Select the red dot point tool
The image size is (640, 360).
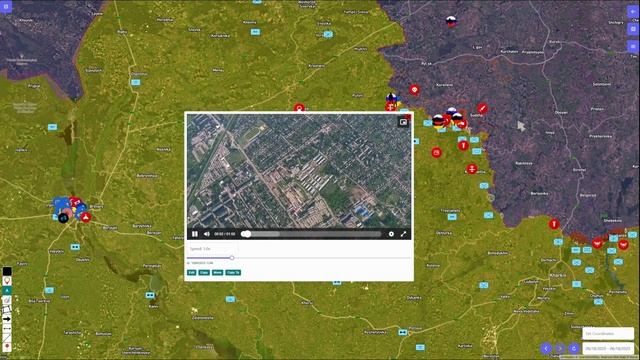pos(7,347)
